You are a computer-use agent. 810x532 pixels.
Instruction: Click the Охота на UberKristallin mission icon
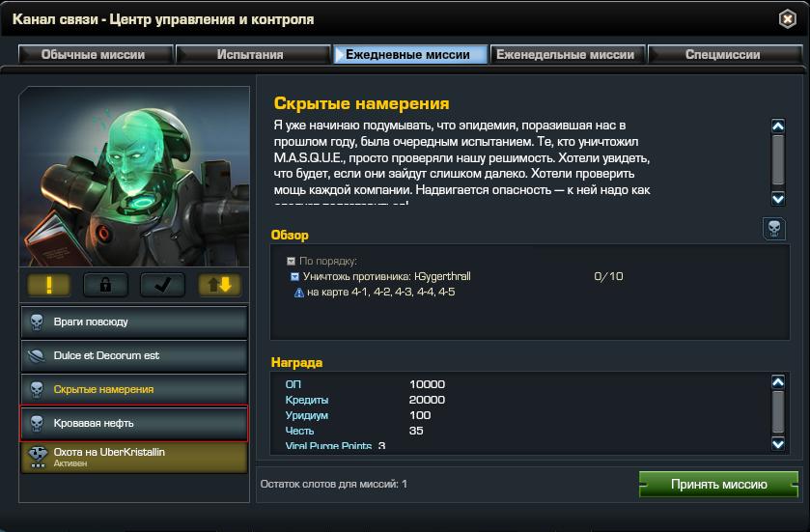(x=38, y=456)
